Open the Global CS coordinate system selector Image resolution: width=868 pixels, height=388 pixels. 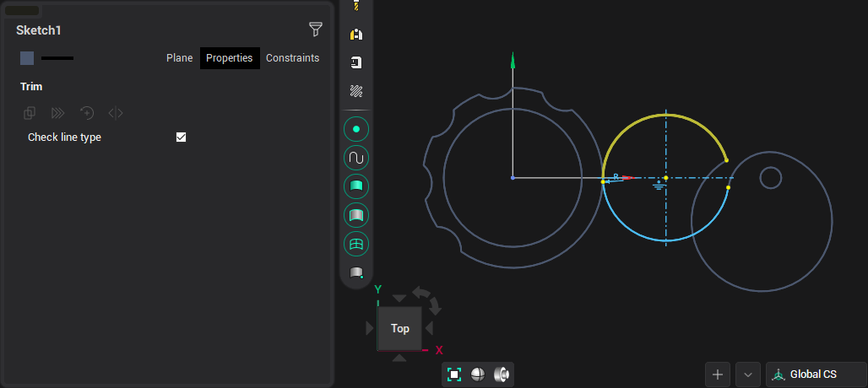click(x=816, y=375)
